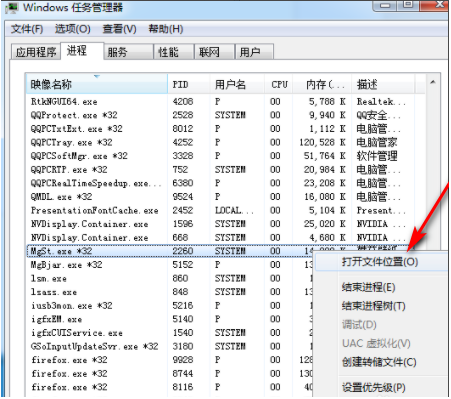The image size is (451, 399).
Task: Switch to the 服务 tab
Action: coord(129,52)
